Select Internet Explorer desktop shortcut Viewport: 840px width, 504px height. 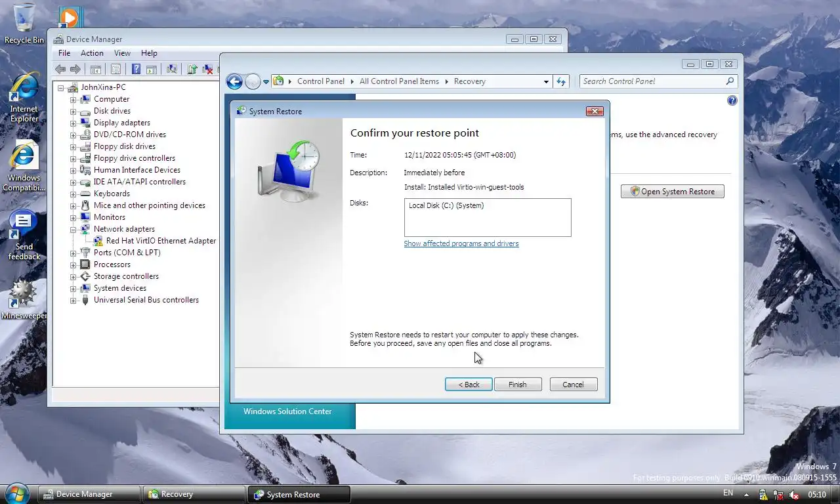(24, 98)
